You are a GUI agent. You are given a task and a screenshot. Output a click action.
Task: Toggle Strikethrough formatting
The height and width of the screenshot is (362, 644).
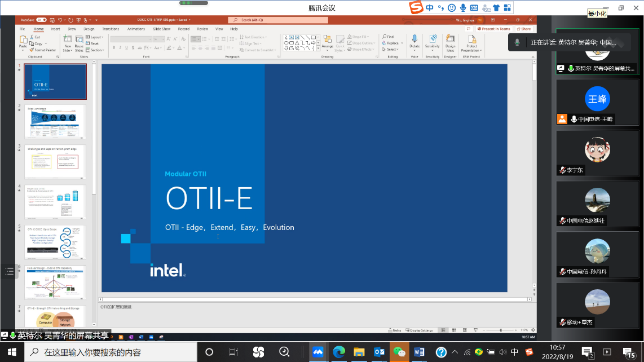[140, 48]
